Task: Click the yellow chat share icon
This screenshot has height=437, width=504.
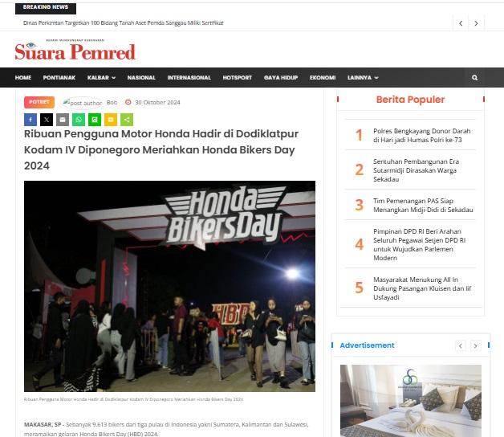Action: click(x=111, y=120)
